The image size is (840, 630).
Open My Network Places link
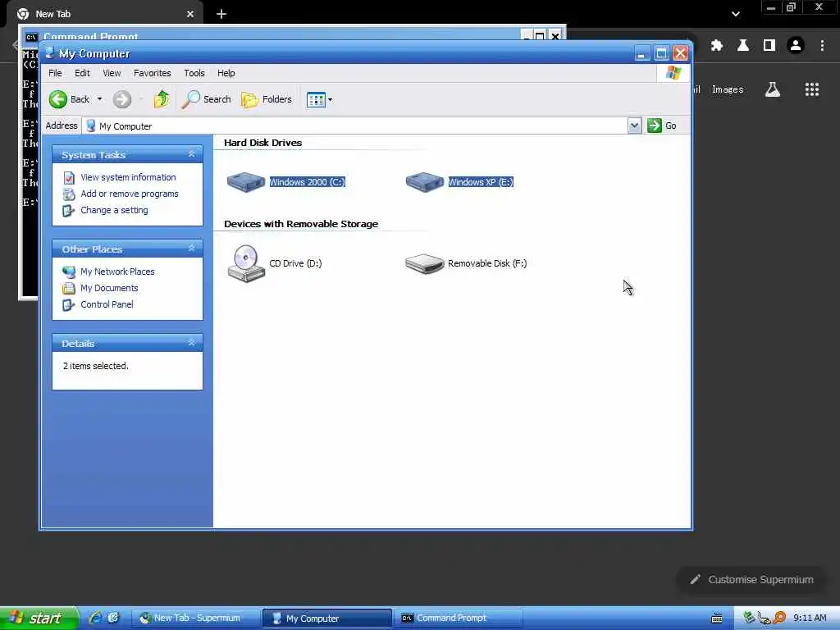click(x=117, y=272)
